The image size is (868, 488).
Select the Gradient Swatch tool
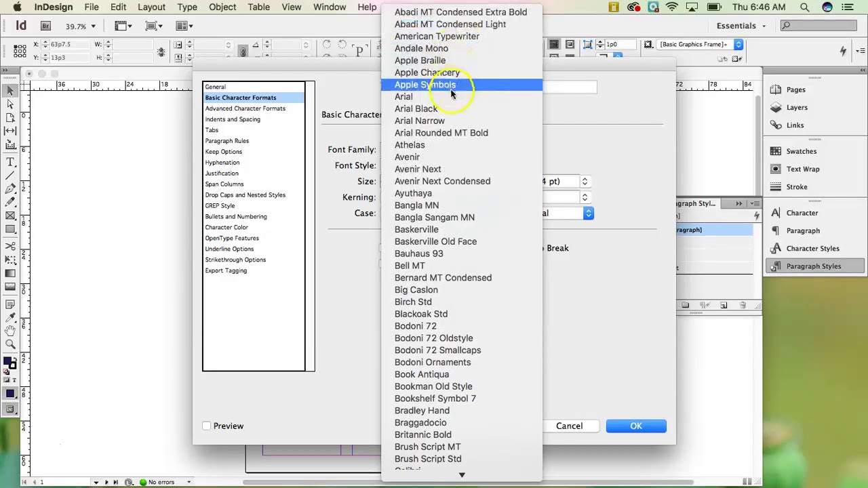10,274
